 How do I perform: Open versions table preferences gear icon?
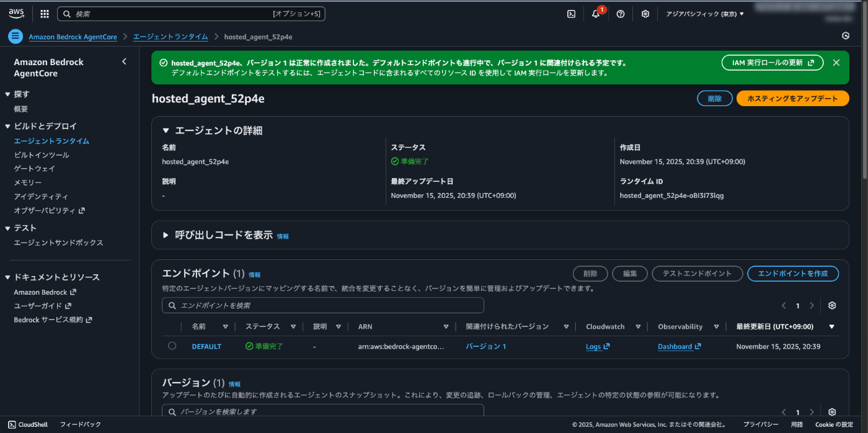832,412
